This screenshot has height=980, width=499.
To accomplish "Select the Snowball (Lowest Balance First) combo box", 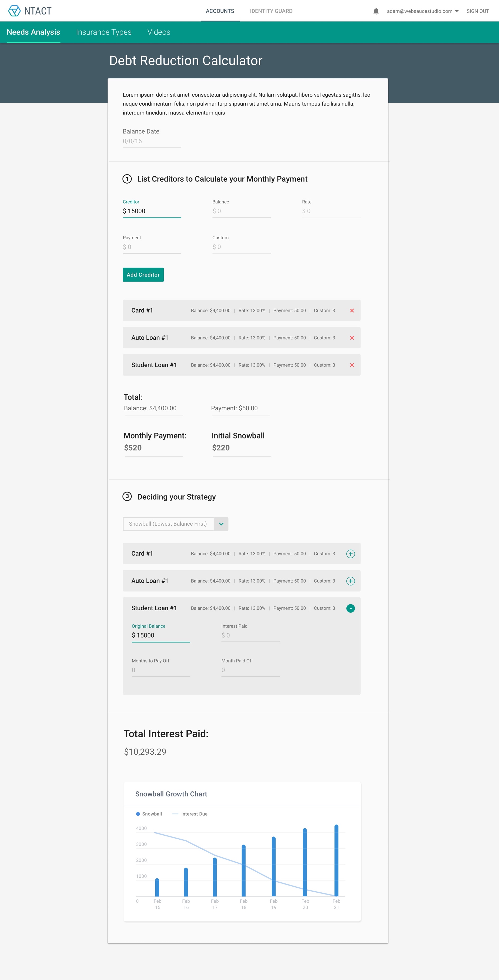I will (x=176, y=524).
